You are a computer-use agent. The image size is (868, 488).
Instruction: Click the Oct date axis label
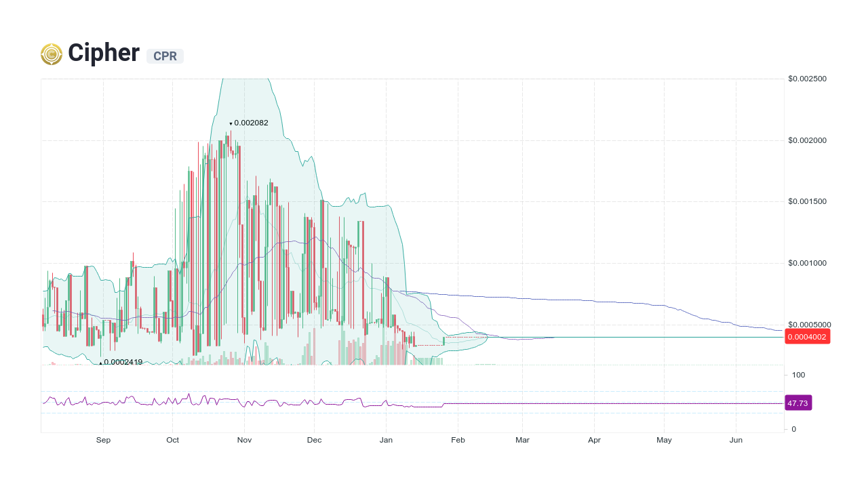click(172, 440)
